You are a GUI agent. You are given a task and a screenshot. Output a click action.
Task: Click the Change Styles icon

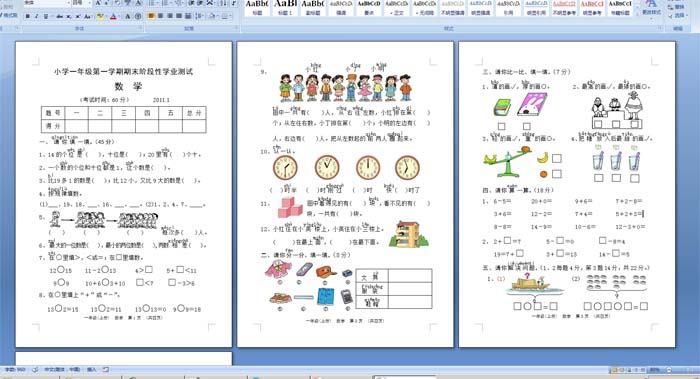(651, 8)
